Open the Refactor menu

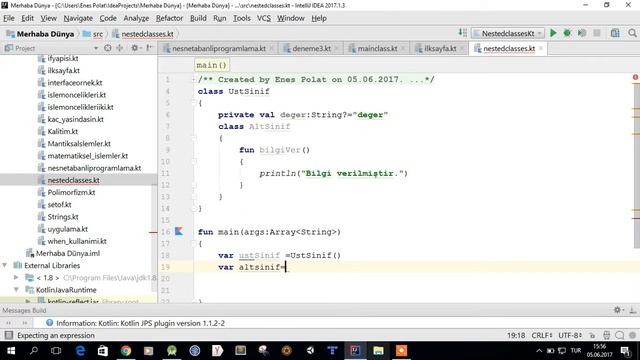coord(169,18)
